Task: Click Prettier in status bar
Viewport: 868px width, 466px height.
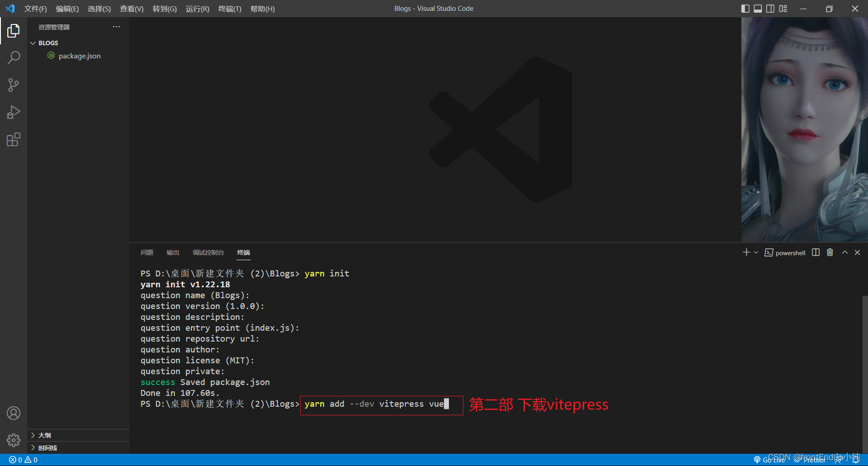Action: 810,460
